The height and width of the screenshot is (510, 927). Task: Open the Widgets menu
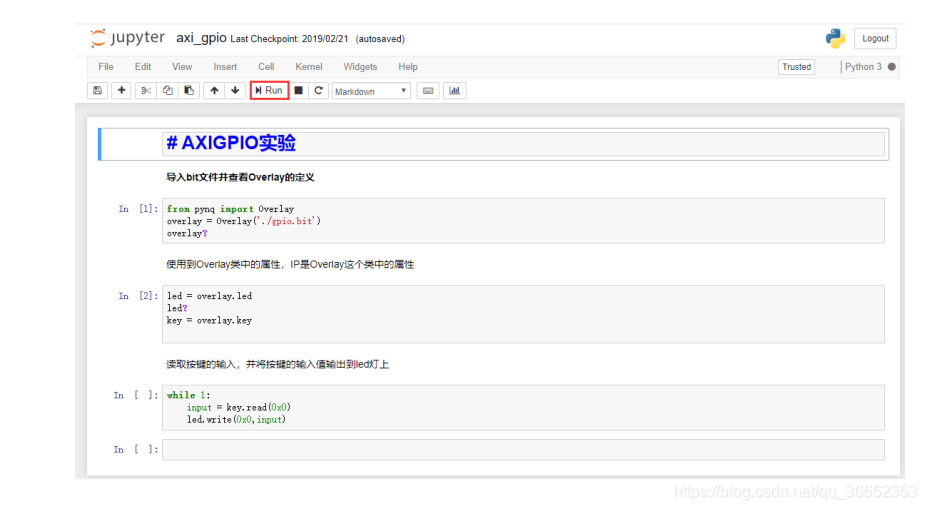(360, 67)
